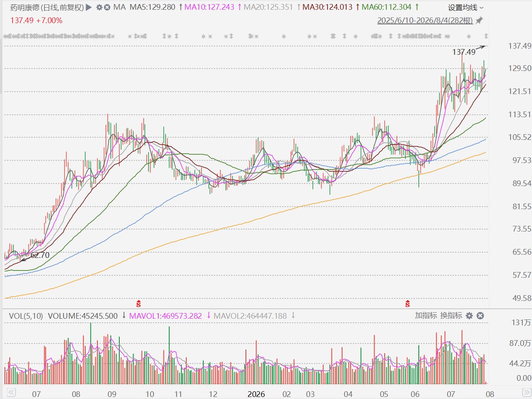Remove the MA indicator via X icon

(107, 7)
